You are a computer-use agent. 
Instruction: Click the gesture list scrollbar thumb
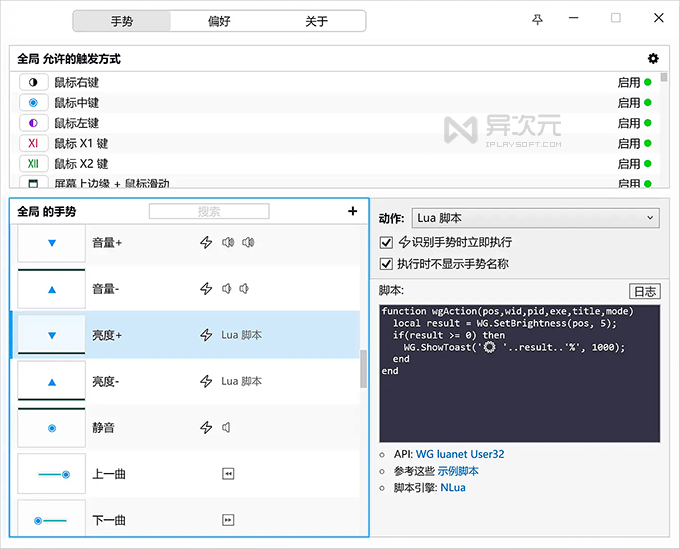pos(363,369)
